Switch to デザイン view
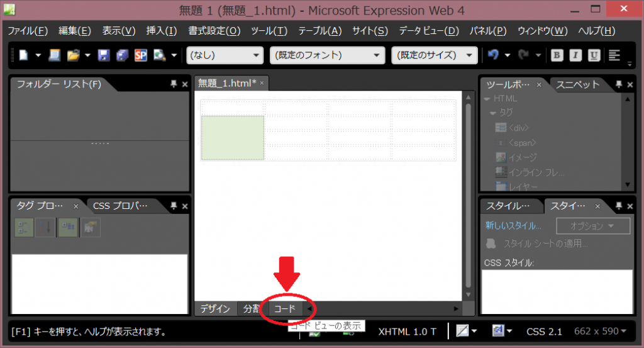Viewport: 644px width, 348px height. click(215, 308)
